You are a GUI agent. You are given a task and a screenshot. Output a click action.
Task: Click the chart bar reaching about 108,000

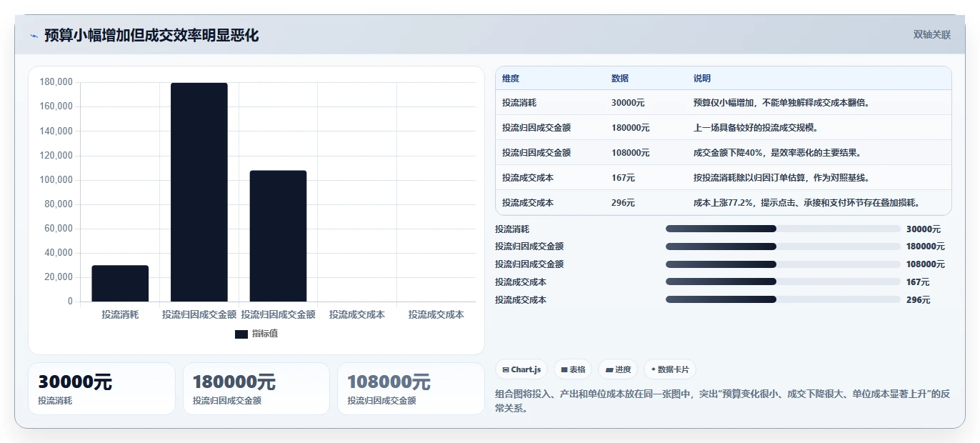pyautogui.click(x=278, y=236)
